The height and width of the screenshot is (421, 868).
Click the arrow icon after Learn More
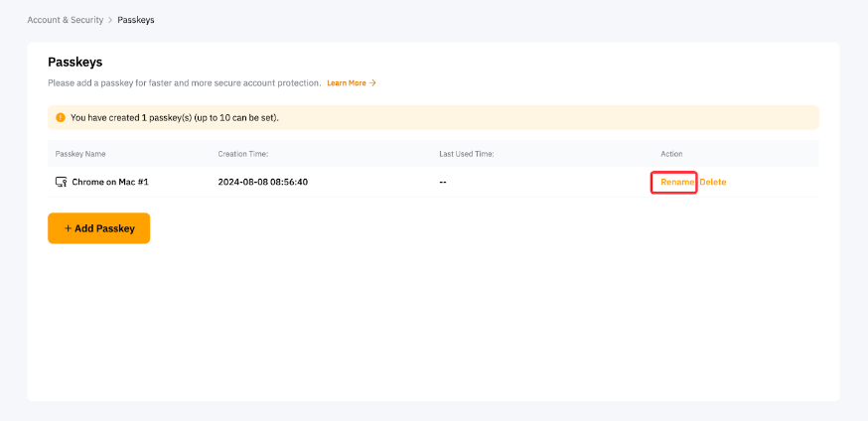tap(372, 83)
